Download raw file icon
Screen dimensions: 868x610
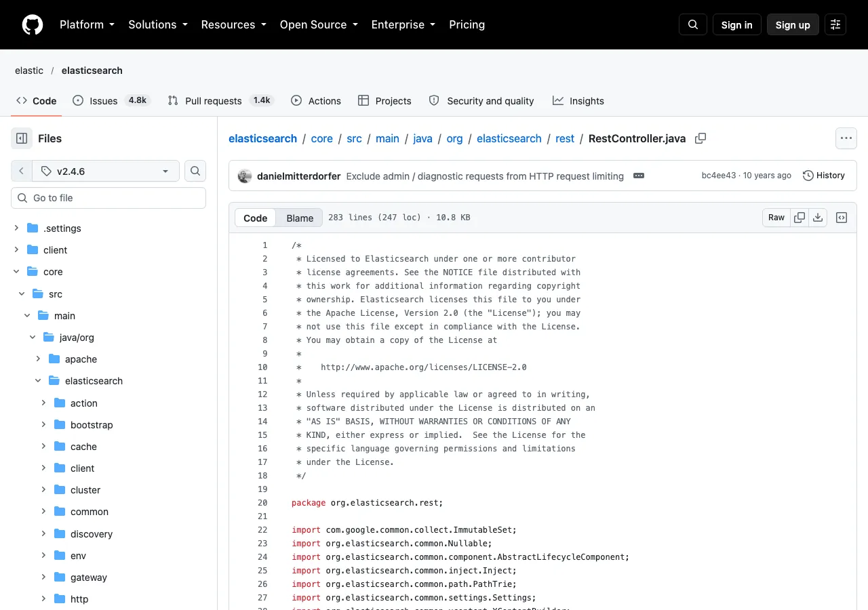(818, 218)
